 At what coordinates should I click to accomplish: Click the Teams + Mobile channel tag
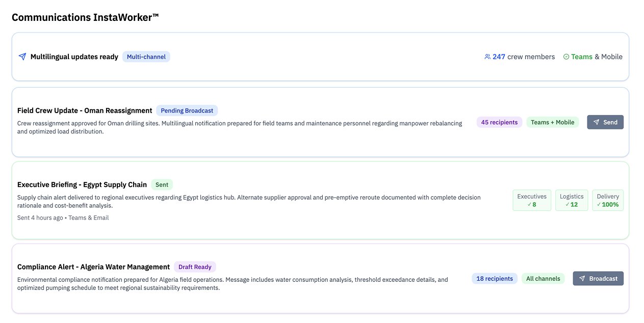[552, 122]
